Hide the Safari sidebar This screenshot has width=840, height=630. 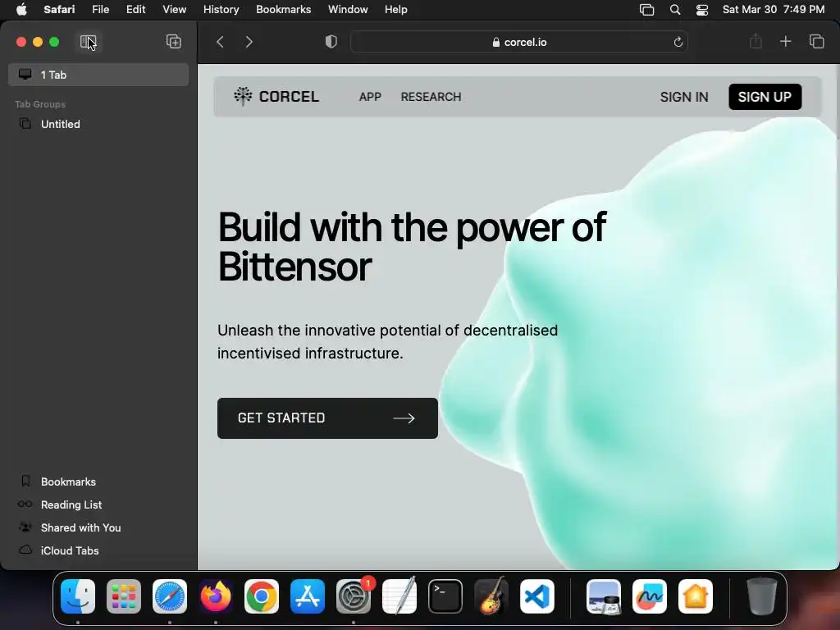click(x=88, y=42)
